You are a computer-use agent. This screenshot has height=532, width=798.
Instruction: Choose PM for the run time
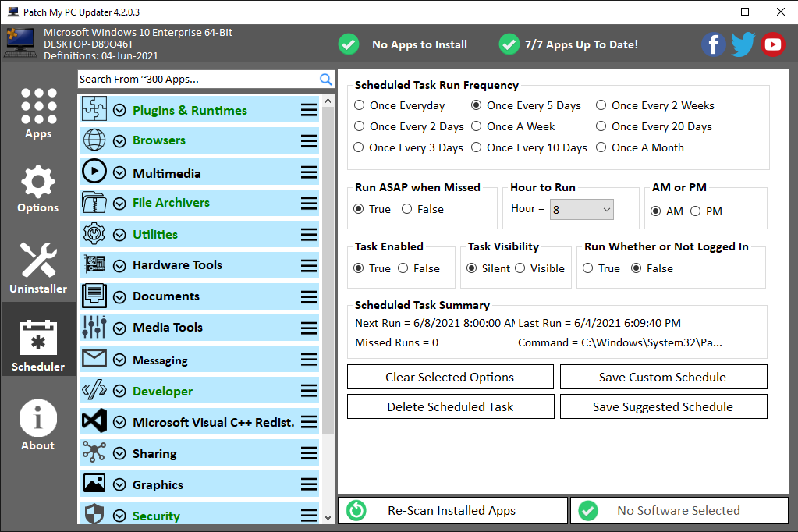point(696,211)
